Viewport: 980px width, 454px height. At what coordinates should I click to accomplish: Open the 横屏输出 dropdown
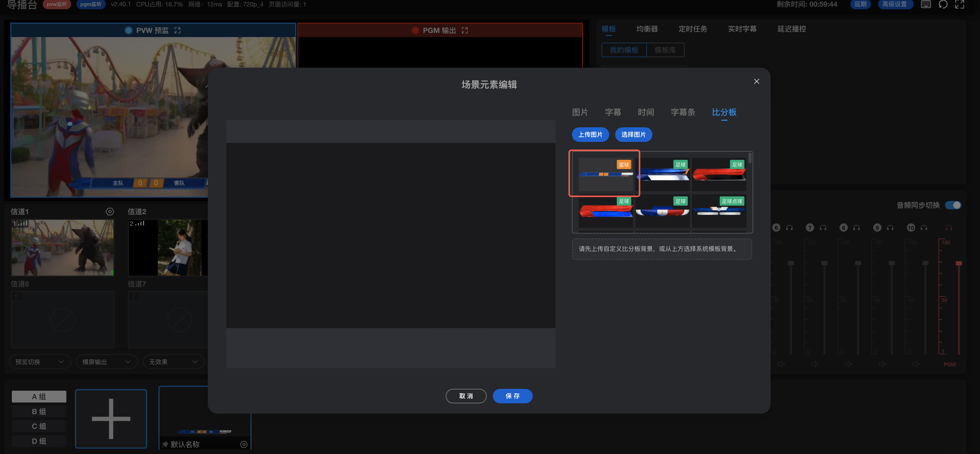(x=107, y=362)
